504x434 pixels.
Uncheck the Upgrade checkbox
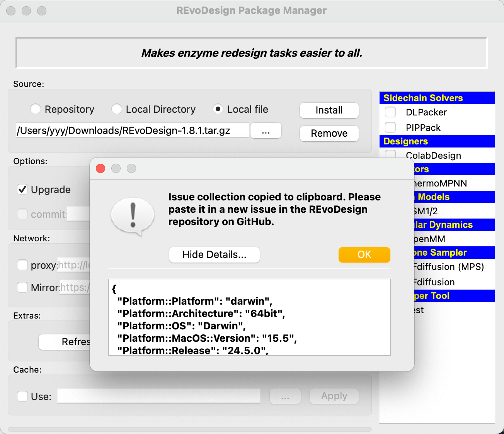coord(22,190)
